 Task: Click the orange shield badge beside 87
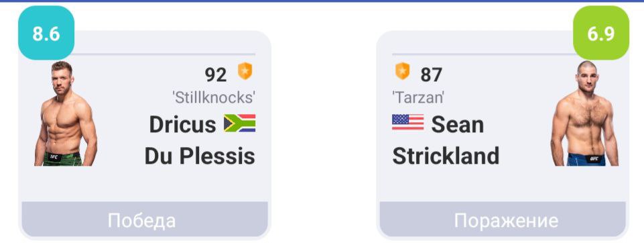pos(403,71)
